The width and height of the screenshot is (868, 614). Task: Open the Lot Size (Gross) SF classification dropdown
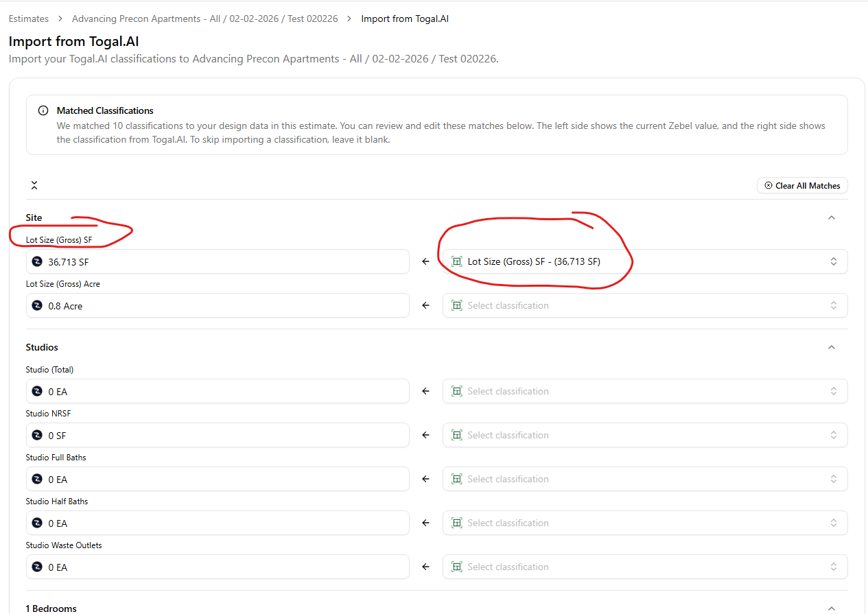tap(833, 261)
